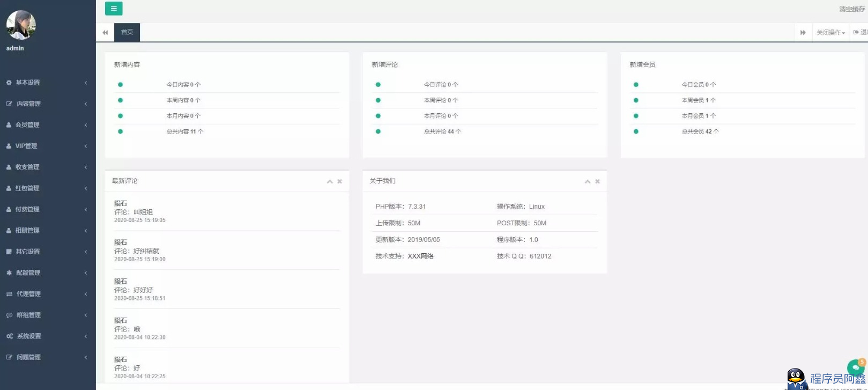Click the user icon beside VIP管理
Screen dimensions: 868x390
point(9,146)
